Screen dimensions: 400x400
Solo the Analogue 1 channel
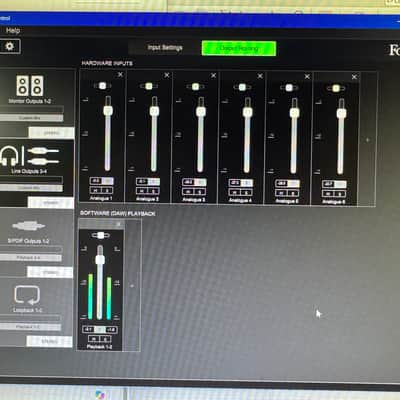coord(107,190)
